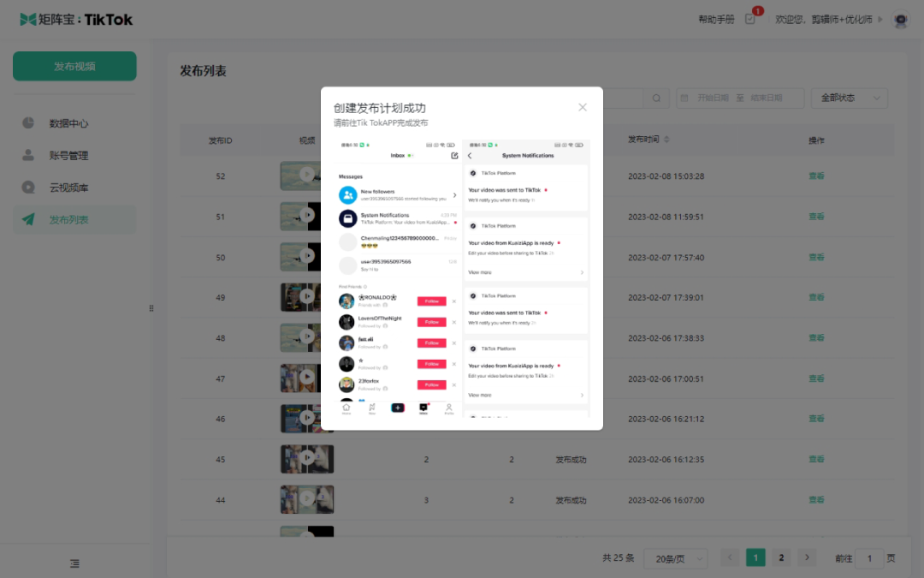Click the 发布时间 cell 2023-02-08 15:03:28
The image size is (924, 578).
tap(666, 176)
